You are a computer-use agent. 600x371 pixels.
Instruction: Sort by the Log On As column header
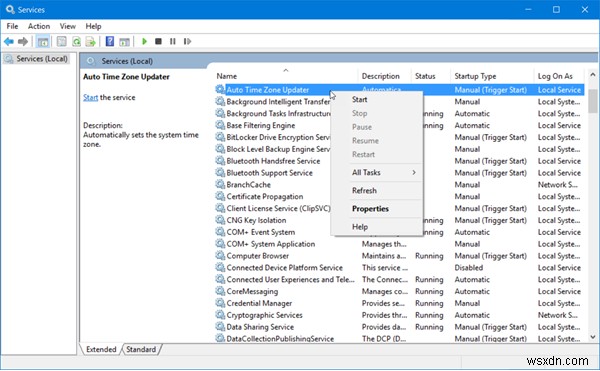click(x=559, y=76)
